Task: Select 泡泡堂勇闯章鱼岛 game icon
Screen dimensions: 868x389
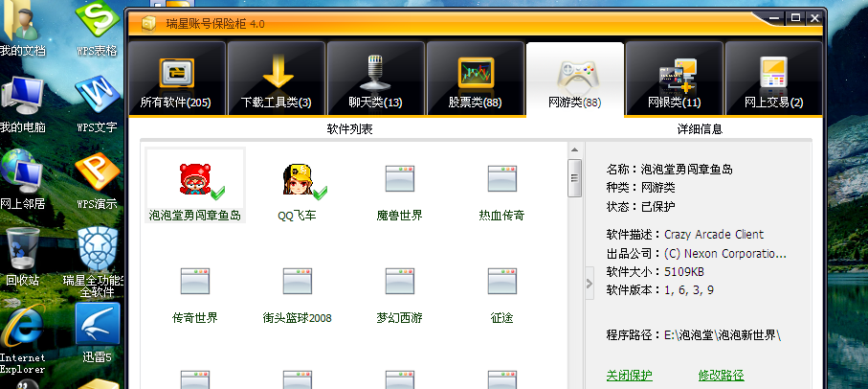Action: 195,185
